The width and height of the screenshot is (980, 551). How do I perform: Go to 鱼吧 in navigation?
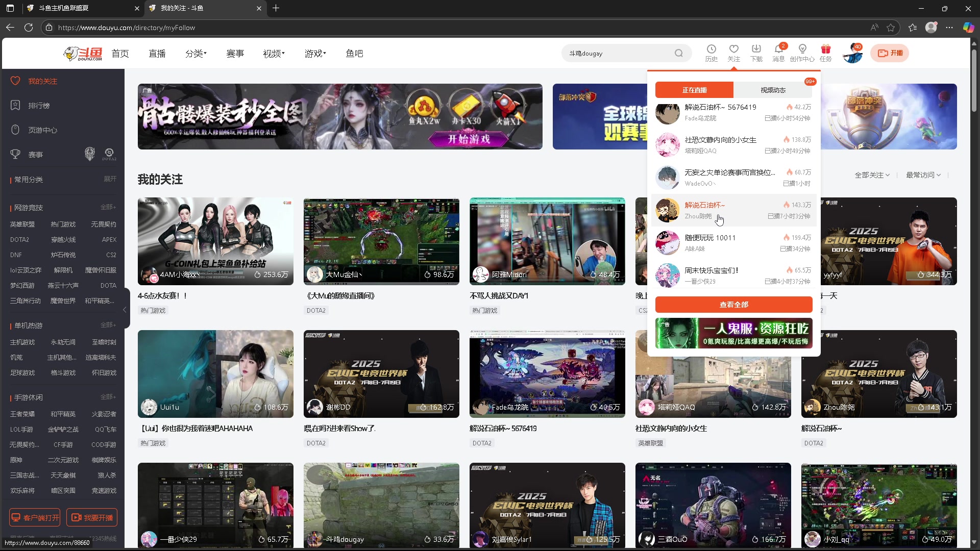point(354,54)
